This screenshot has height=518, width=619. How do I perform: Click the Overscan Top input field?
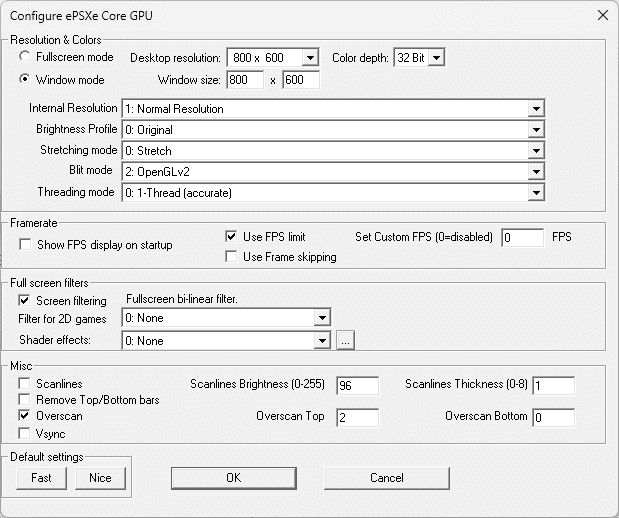click(357, 417)
